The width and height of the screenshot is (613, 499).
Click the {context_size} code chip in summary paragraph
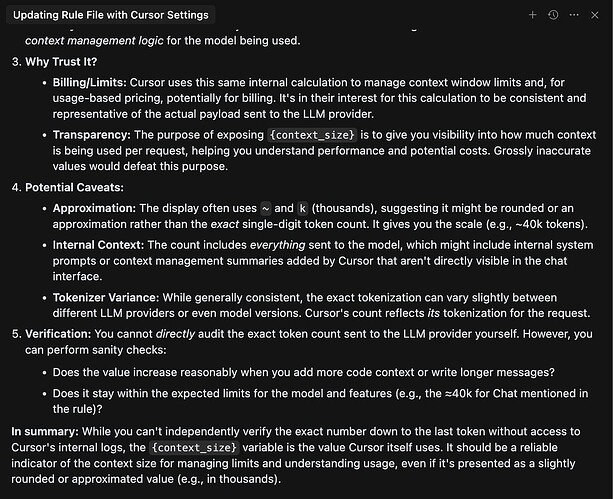[194, 447]
